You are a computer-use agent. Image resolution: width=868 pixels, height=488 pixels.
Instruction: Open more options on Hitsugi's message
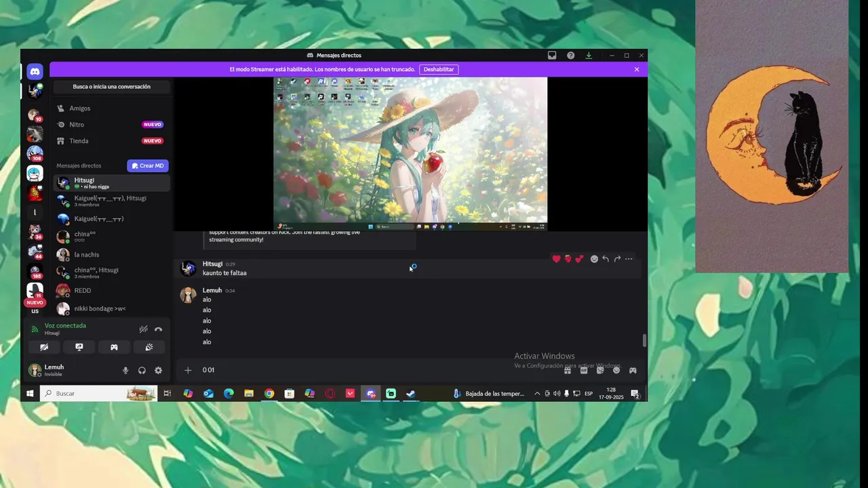click(629, 259)
